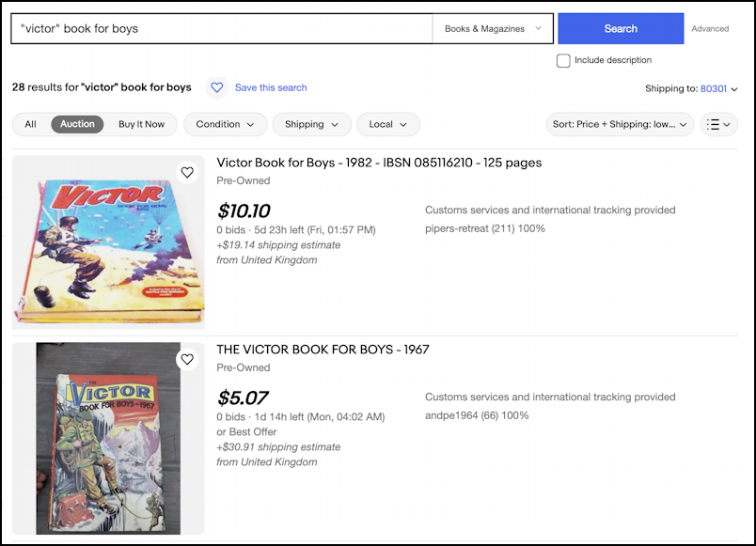Open the Victor Book for Boys 1982 listing title
Screen dimensions: 756x546
click(x=379, y=163)
